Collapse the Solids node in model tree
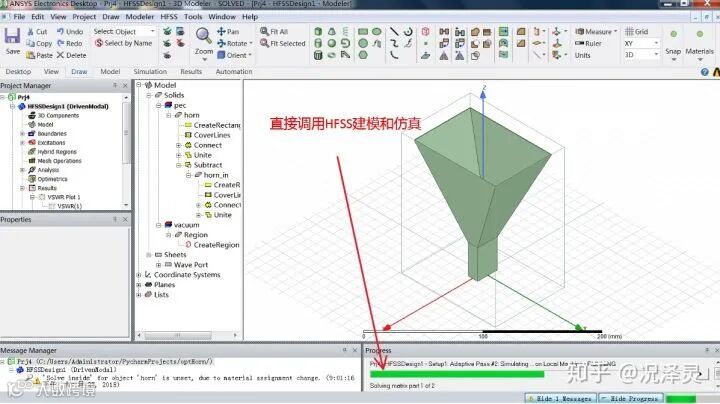720x404 pixels. click(x=148, y=95)
